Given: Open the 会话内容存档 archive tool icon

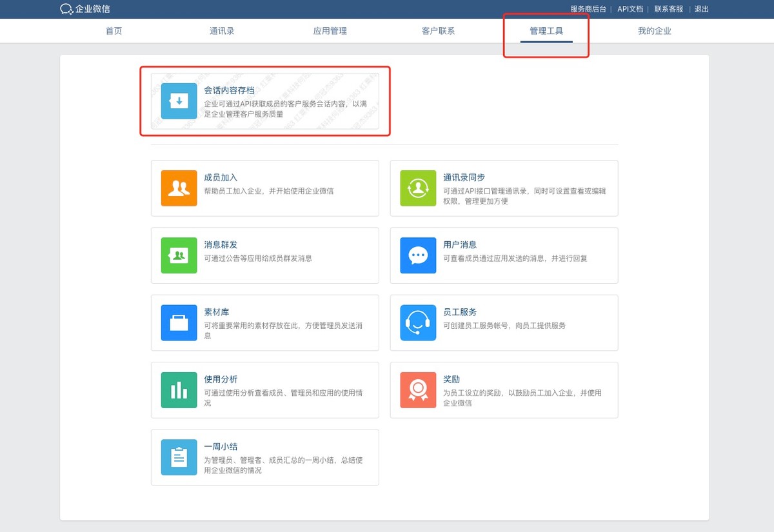Looking at the screenshot, I should click(178, 101).
